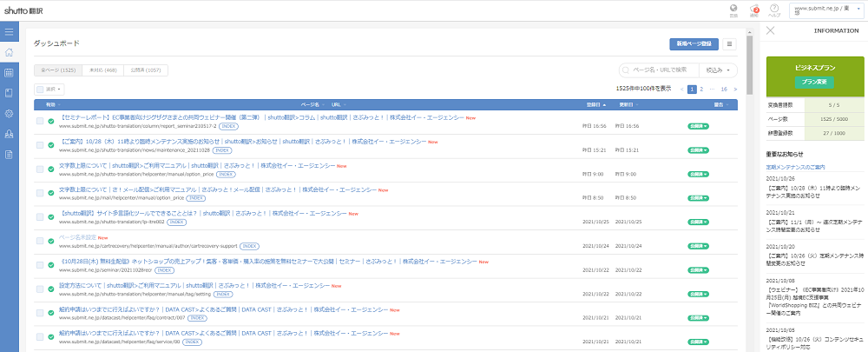Toggle the hamburger menu in the sidebar
The width and height of the screenshot is (868, 352).
[9, 32]
